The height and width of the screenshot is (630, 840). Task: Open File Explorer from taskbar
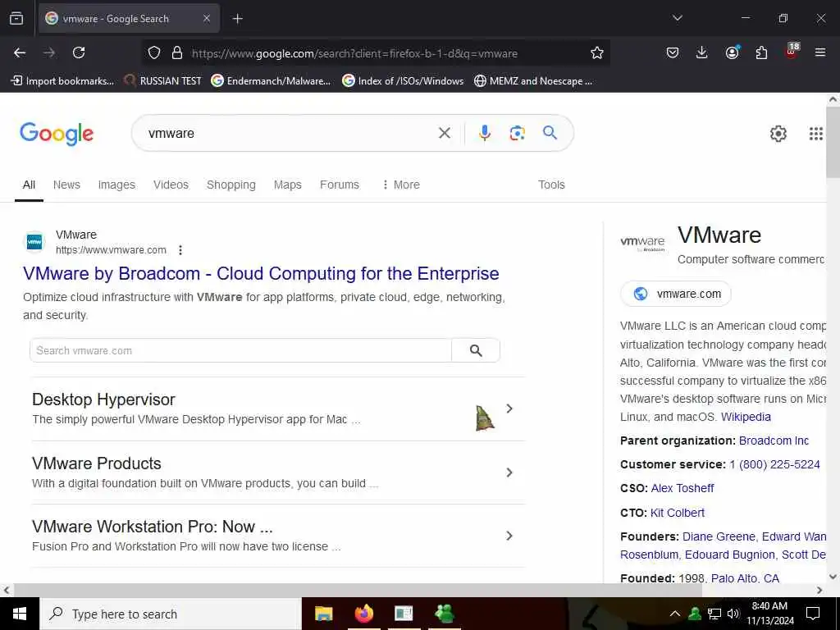click(x=323, y=614)
